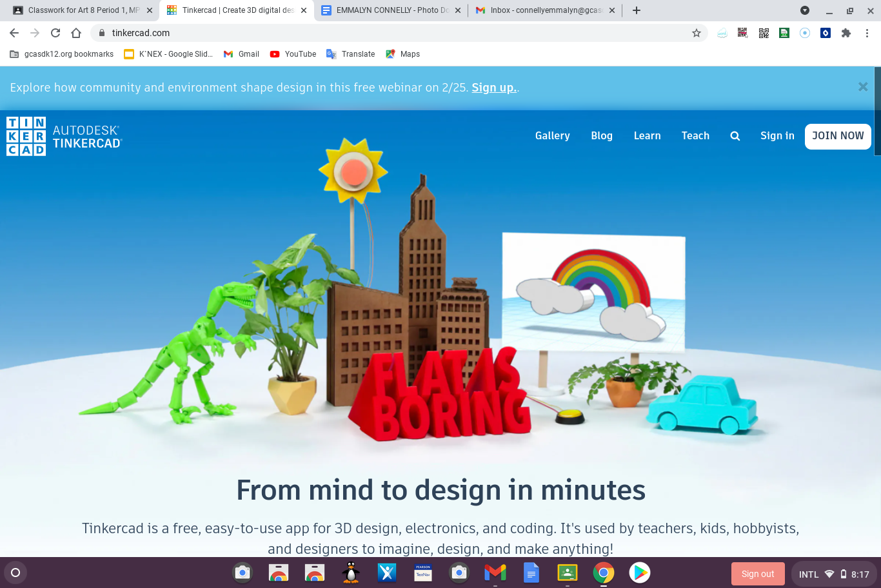This screenshot has height=588, width=881.
Task: Open the green spreadsheet extension icon
Action: pyautogui.click(x=784, y=33)
